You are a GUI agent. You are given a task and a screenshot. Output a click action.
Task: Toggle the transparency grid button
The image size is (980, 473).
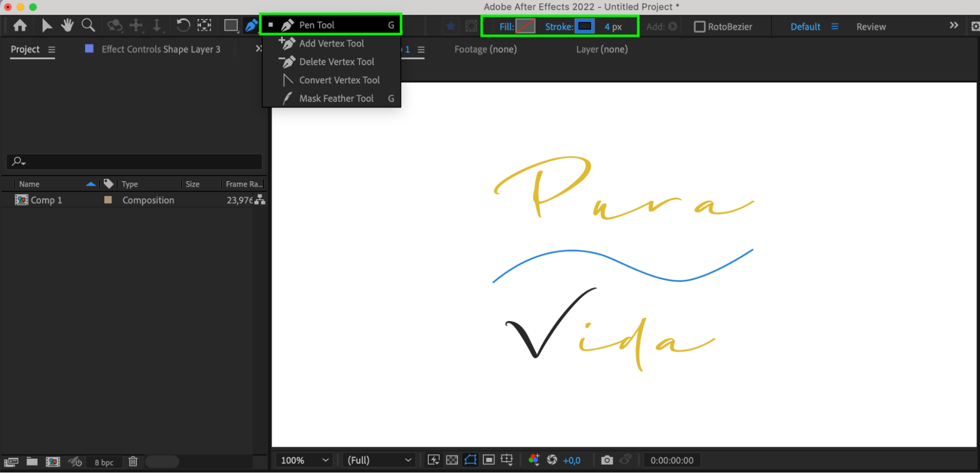coord(452,460)
